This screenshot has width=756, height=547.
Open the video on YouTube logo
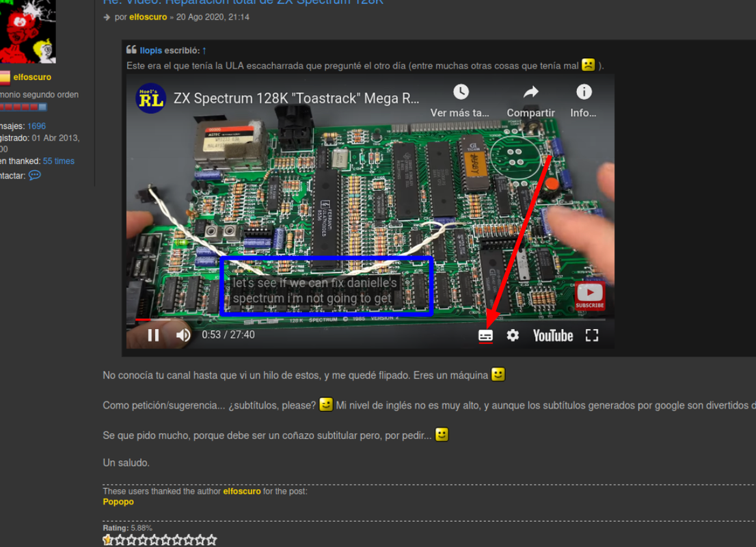tap(553, 336)
